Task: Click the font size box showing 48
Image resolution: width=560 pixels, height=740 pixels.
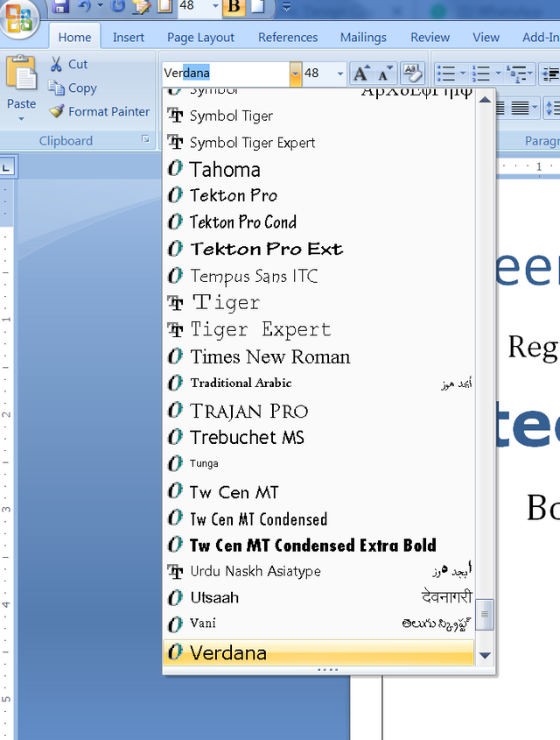Action: tap(318, 74)
